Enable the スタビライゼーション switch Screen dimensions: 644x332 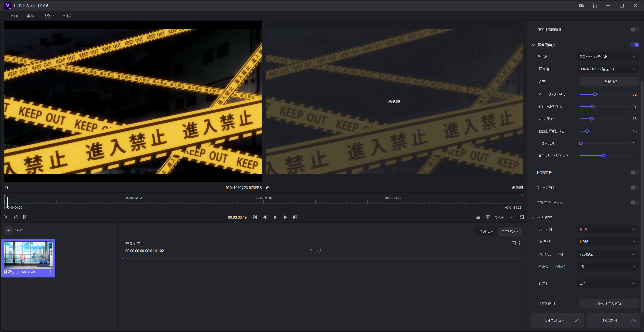pos(634,202)
